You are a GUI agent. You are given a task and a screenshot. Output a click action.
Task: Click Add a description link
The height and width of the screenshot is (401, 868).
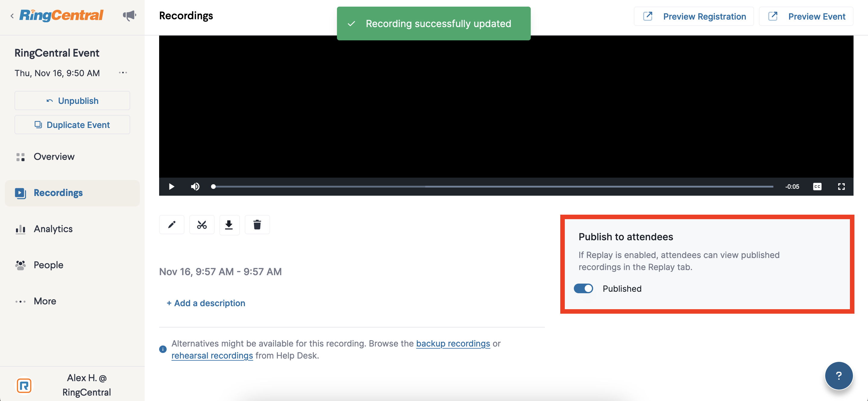(x=206, y=303)
